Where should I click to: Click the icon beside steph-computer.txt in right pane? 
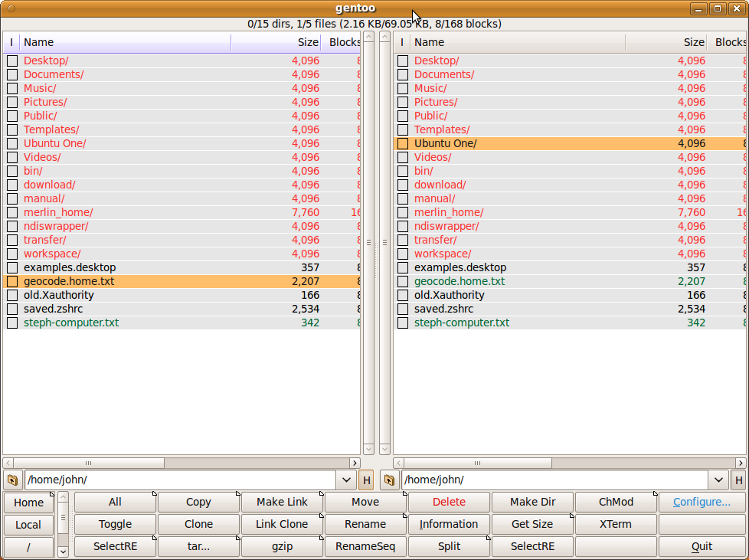click(x=403, y=323)
